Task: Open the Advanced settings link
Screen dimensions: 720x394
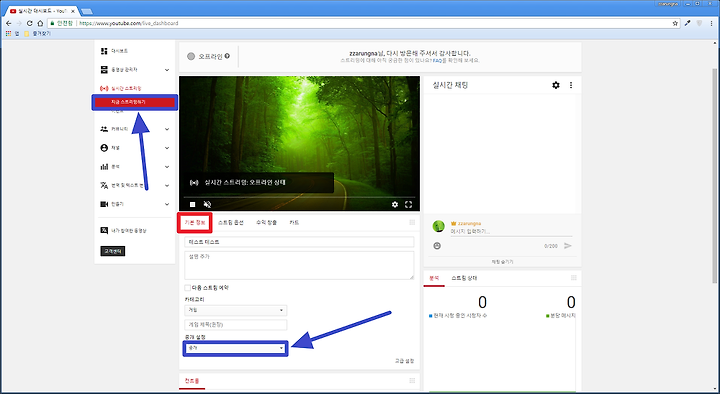Action: [404, 361]
